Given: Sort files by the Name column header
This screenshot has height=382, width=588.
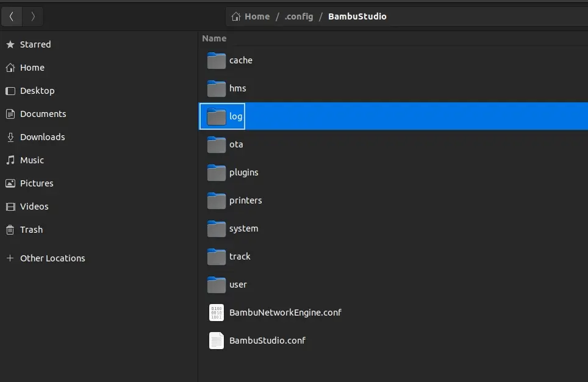Looking at the screenshot, I should tap(214, 38).
